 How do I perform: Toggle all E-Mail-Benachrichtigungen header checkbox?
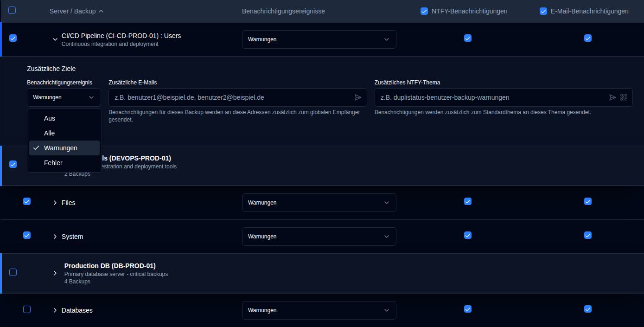[x=543, y=11]
